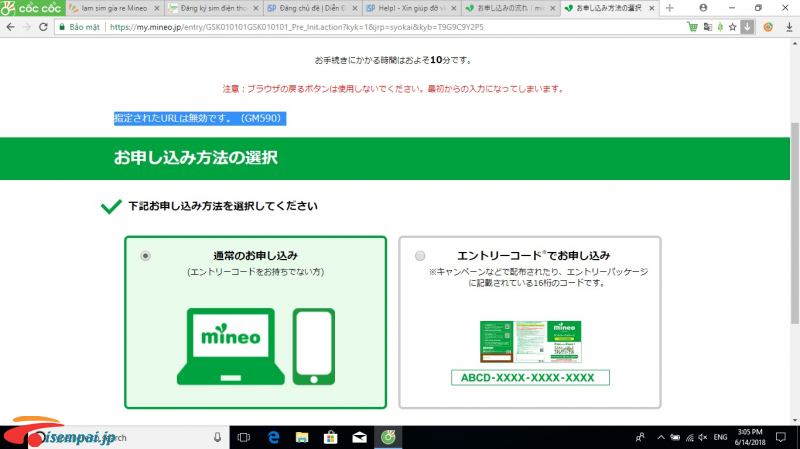Close the 'lam sim gia re Mineo' tab

click(x=157, y=8)
